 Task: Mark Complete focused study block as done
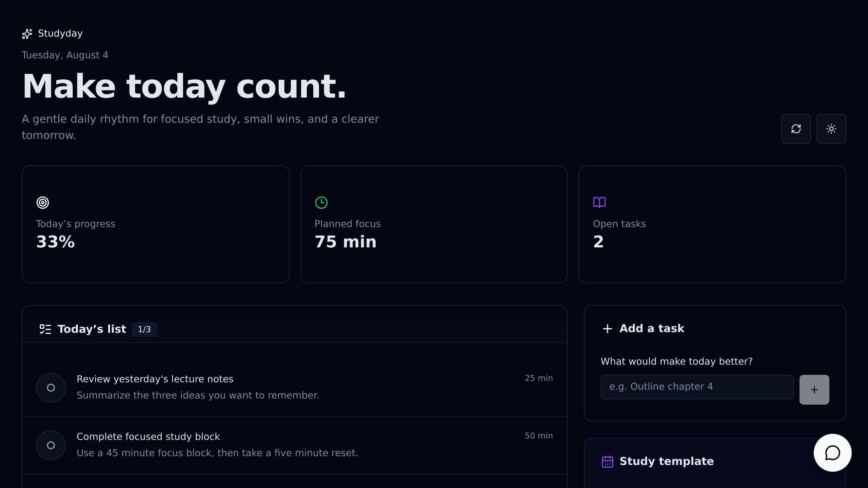(x=51, y=445)
